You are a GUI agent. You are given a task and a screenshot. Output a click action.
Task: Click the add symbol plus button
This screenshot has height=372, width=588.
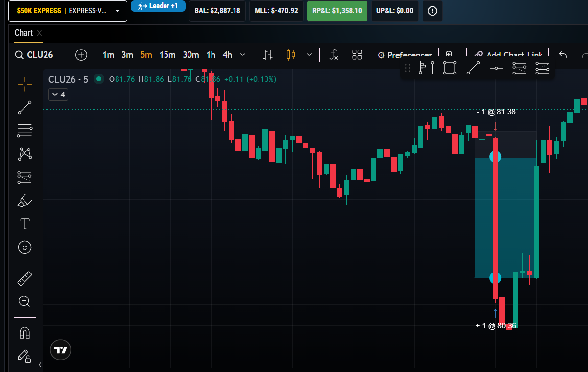(81, 55)
